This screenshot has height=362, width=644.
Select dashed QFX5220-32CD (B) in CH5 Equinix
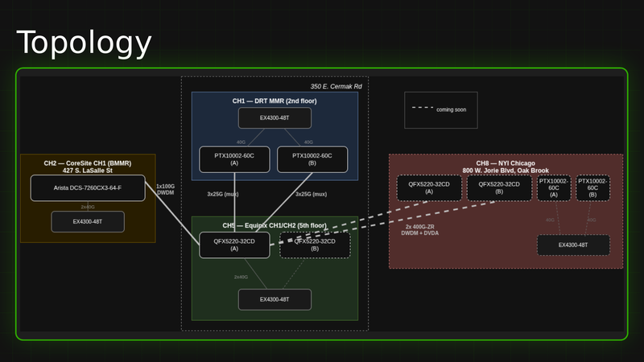point(315,245)
